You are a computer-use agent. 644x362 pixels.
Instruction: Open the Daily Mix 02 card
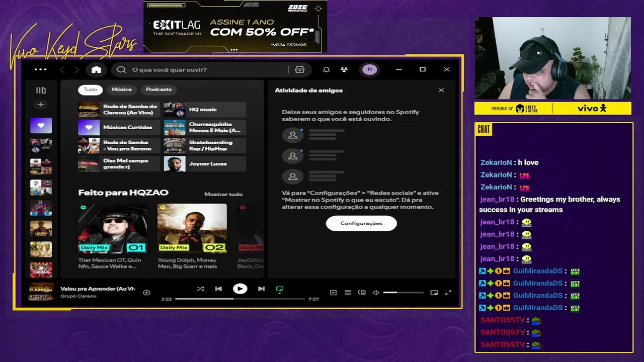pyautogui.click(x=192, y=236)
